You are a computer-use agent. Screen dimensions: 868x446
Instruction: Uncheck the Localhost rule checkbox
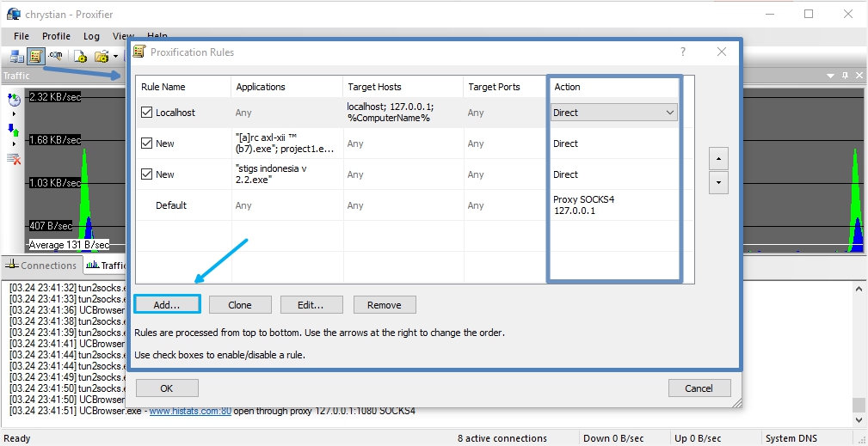pos(146,113)
